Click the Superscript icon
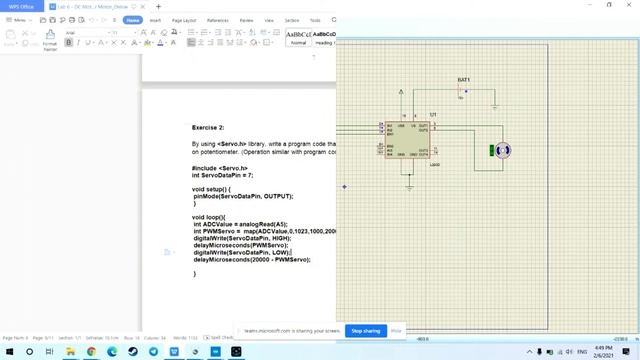This screenshot has height=360, width=640. click(114, 42)
